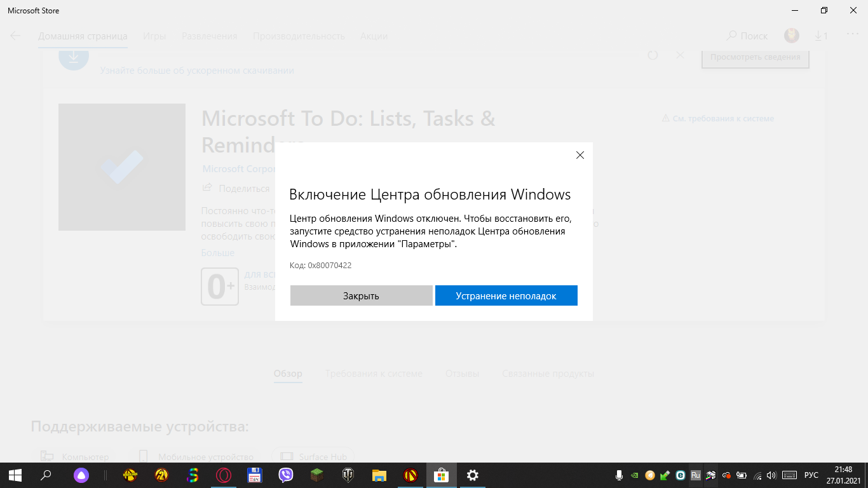This screenshot has width=868, height=488.
Task: Click the Устранение неполадок button
Action: click(506, 295)
